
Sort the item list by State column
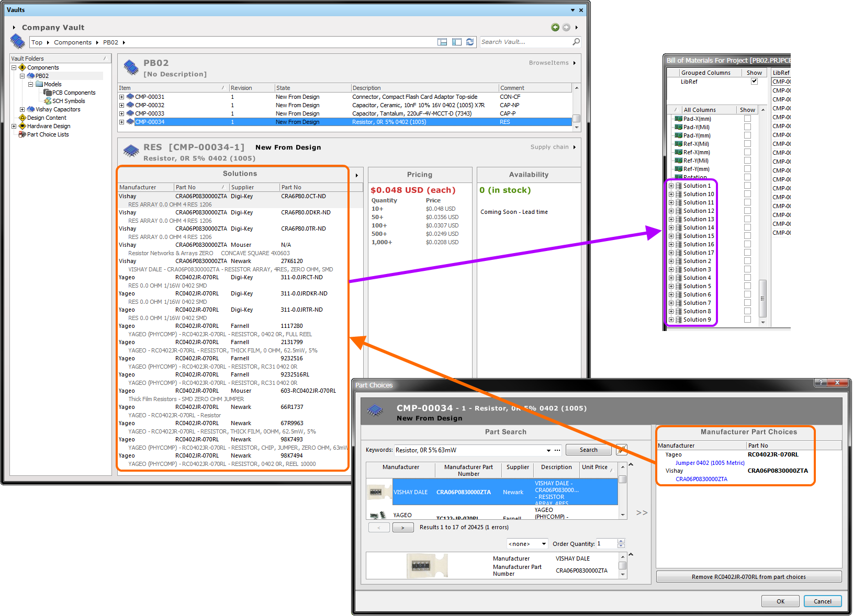(x=312, y=88)
